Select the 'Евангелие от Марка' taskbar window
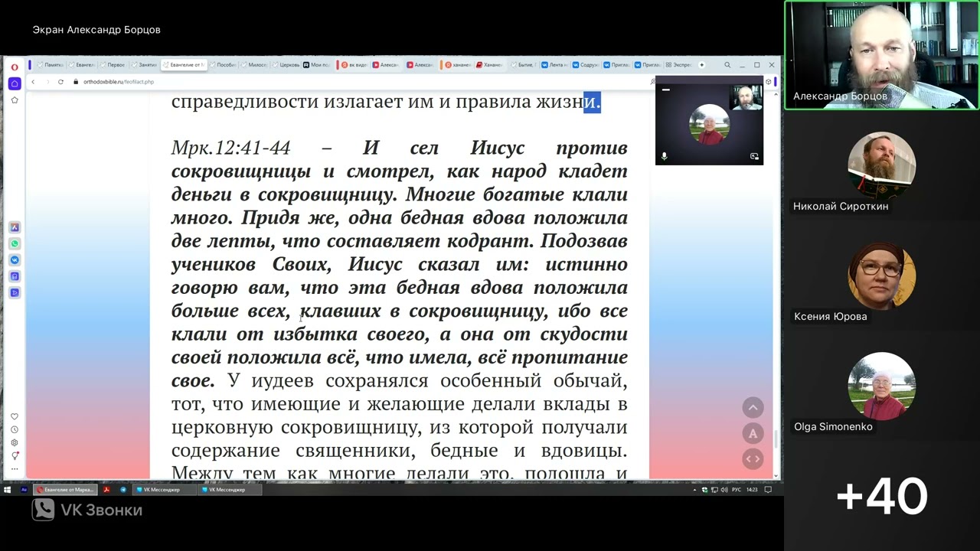This screenshot has height=551, width=980. click(x=65, y=489)
